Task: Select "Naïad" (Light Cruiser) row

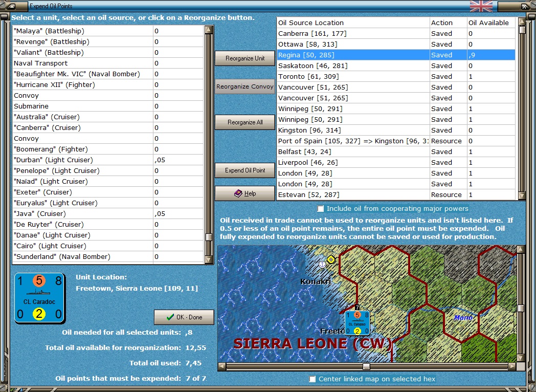Action: click(x=108, y=181)
